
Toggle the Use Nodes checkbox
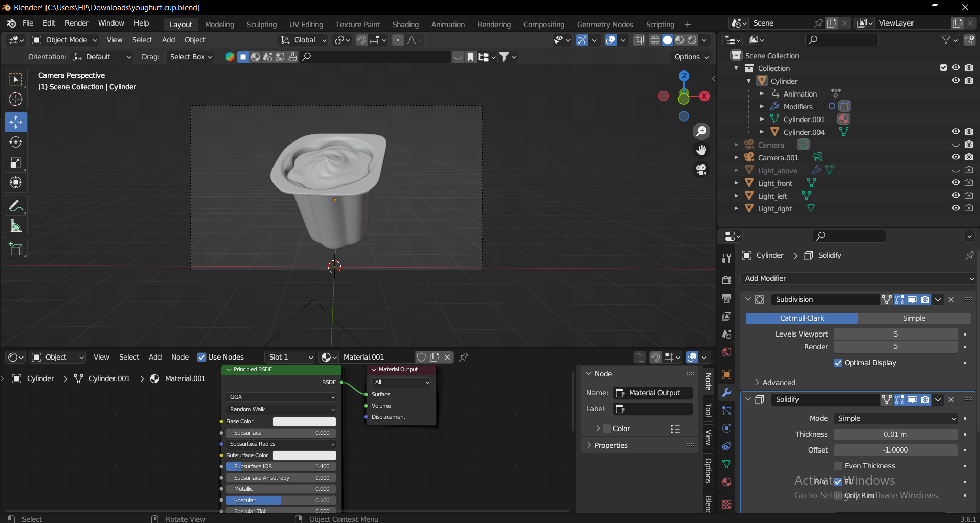click(202, 357)
